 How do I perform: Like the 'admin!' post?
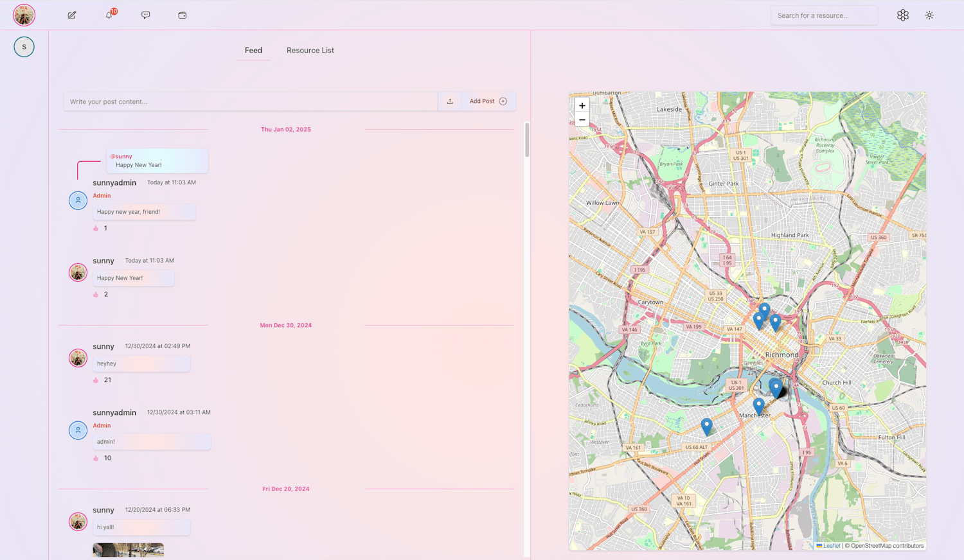coord(96,458)
